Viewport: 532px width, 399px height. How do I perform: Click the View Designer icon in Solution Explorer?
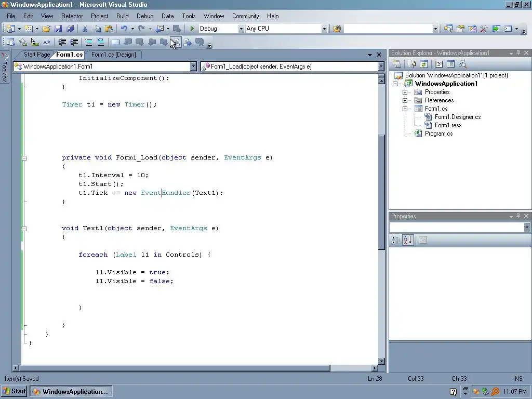click(450, 64)
